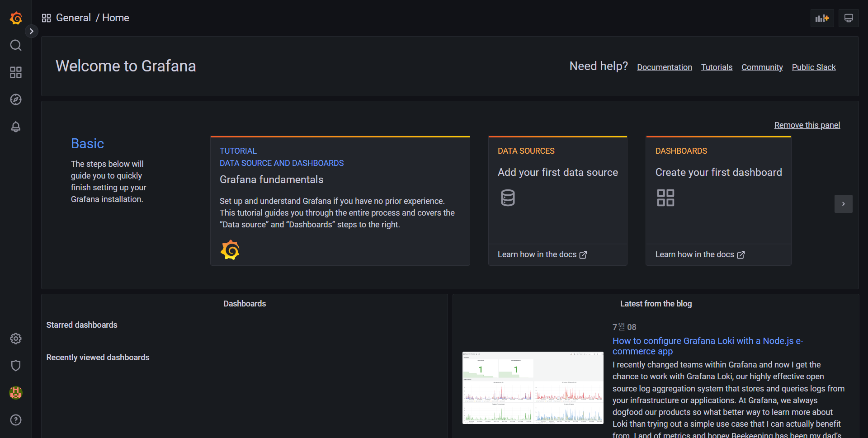Open the user profile avatar
Image resolution: width=868 pixels, height=438 pixels.
(x=16, y=393)
